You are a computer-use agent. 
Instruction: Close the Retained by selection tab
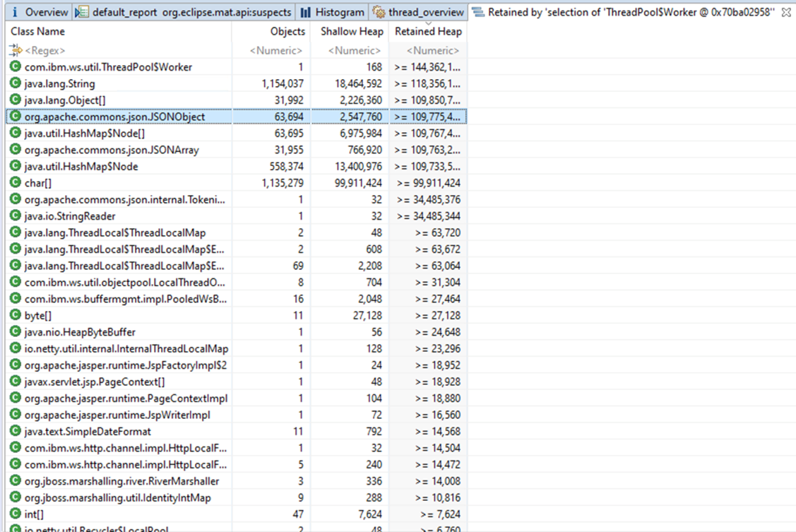(x=786, y=12)
